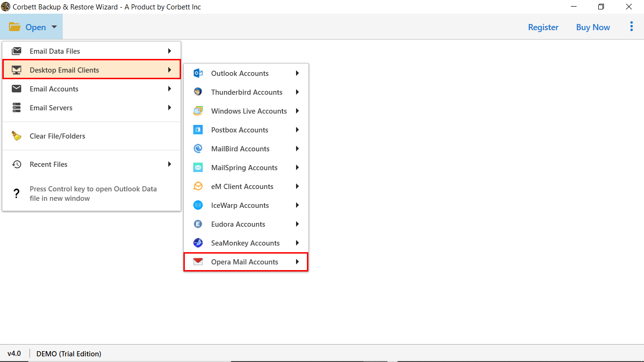
Task: Pick Eudora Accounts from submenu
Action: pos(246,224)
